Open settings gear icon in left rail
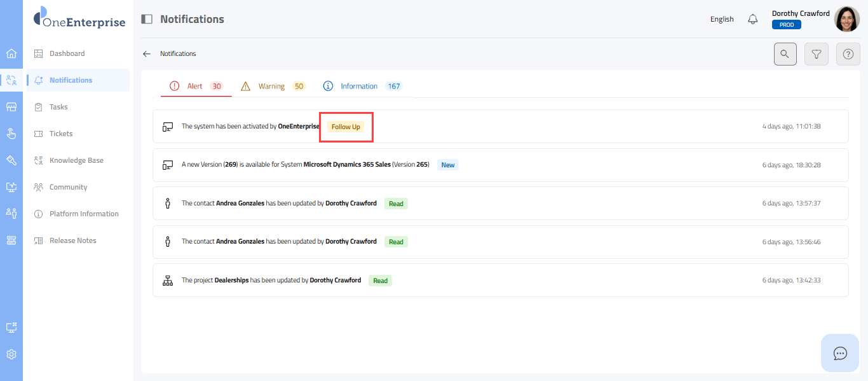The height and width of the screenshot is (381, 868). pyautogui.click(x=11, y=354)
